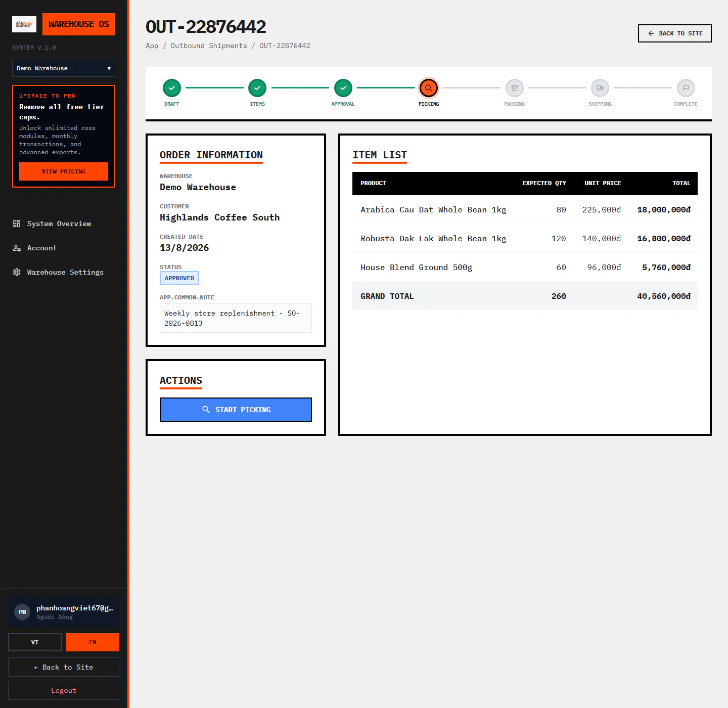Click the Complete step flag icon
The height and width of the screenshot is (708, 728).
(686, 88)
